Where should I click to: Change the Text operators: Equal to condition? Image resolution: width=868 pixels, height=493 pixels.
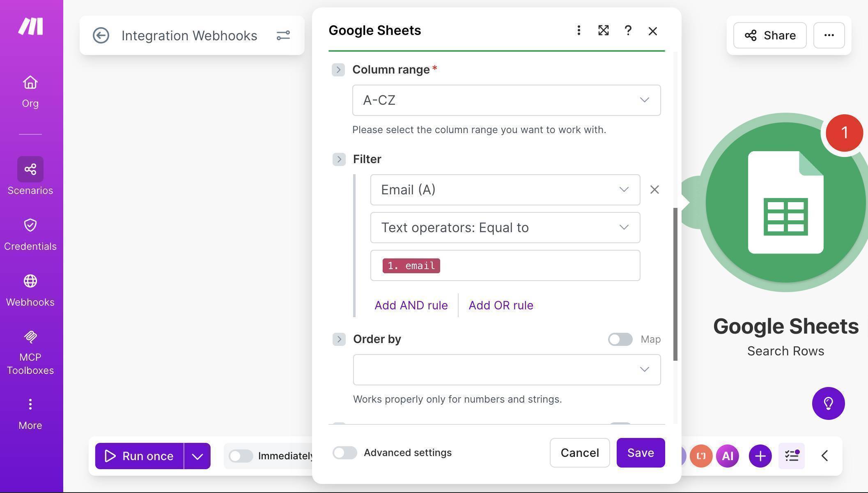click(505, 227)
